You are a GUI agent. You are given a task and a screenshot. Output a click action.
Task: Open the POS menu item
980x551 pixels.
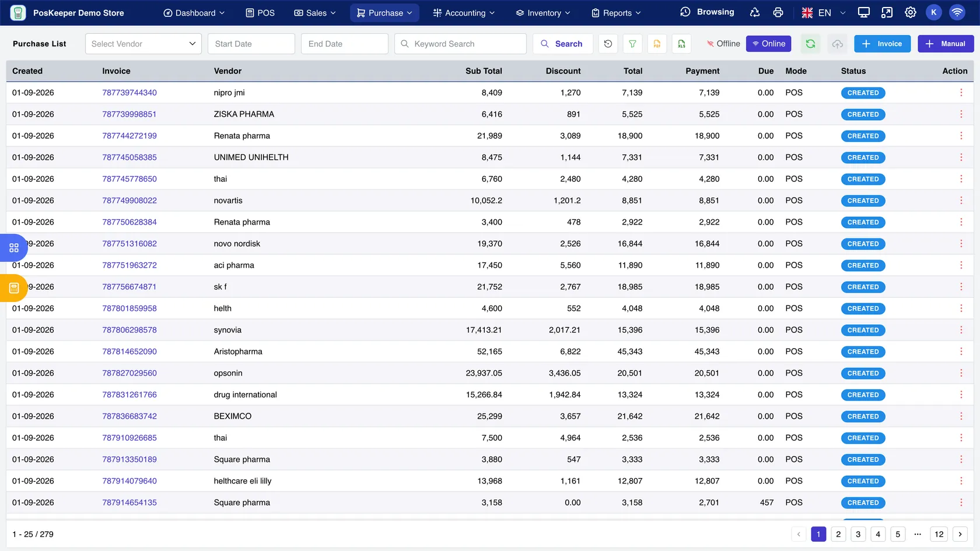click(x=260, y=13)
